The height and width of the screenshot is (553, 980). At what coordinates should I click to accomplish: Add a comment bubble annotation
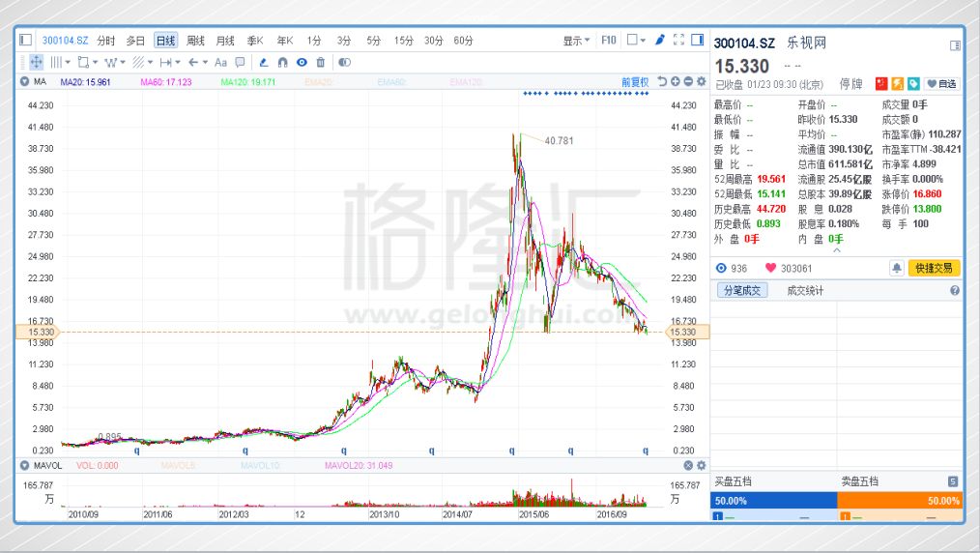240,62
